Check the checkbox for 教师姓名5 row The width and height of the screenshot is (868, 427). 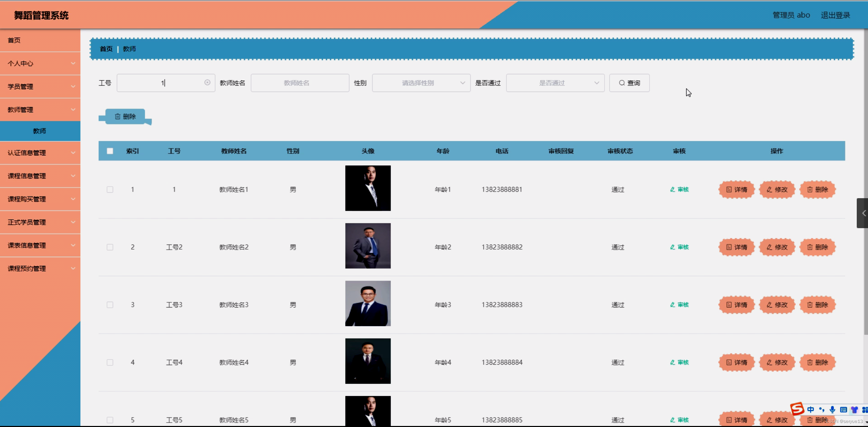(x=110, y=420)
